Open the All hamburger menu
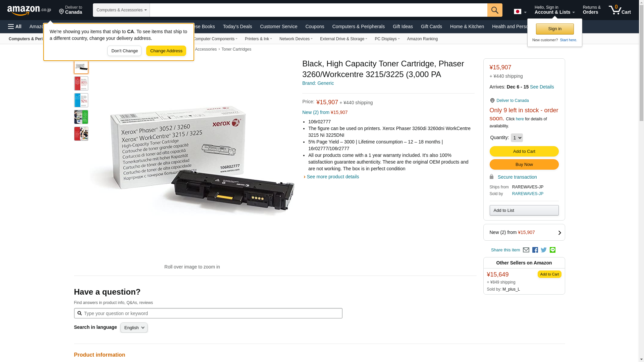The image size is (644, 362). tap(15, 26)
